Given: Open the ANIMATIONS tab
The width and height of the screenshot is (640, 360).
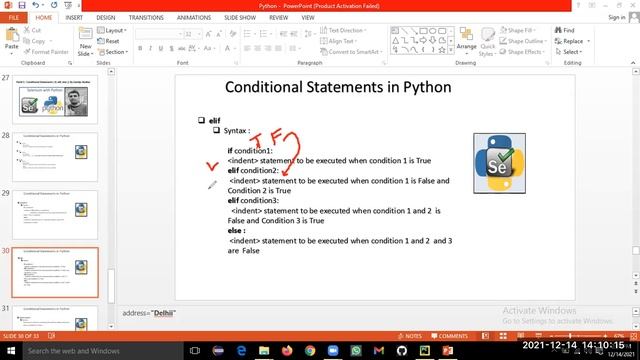Looking at the screenshot, I should (x=194, y=18).
